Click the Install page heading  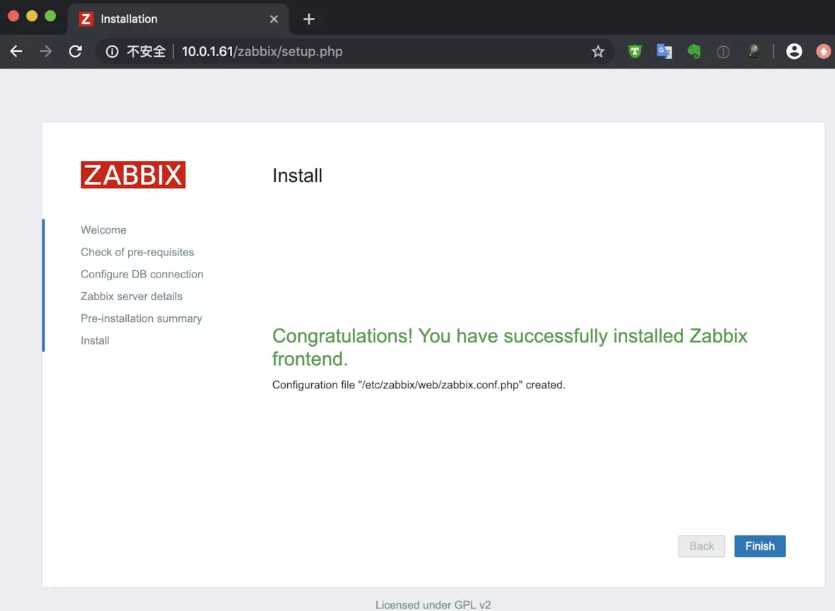click(x=297, y=175)
